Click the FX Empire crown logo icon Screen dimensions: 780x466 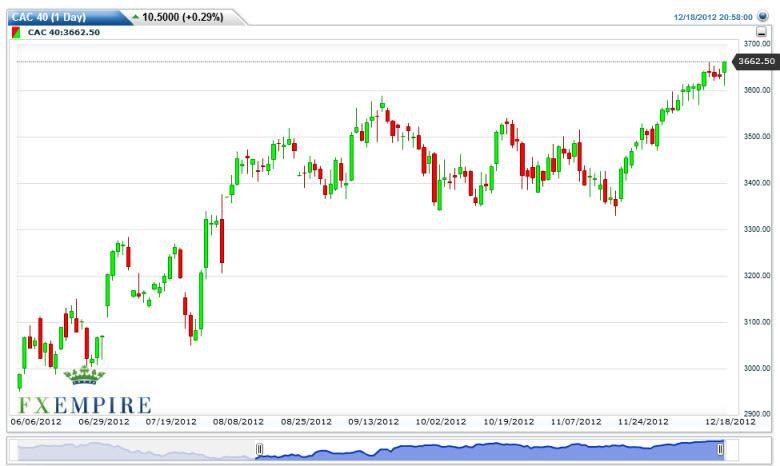click(84, 376)
